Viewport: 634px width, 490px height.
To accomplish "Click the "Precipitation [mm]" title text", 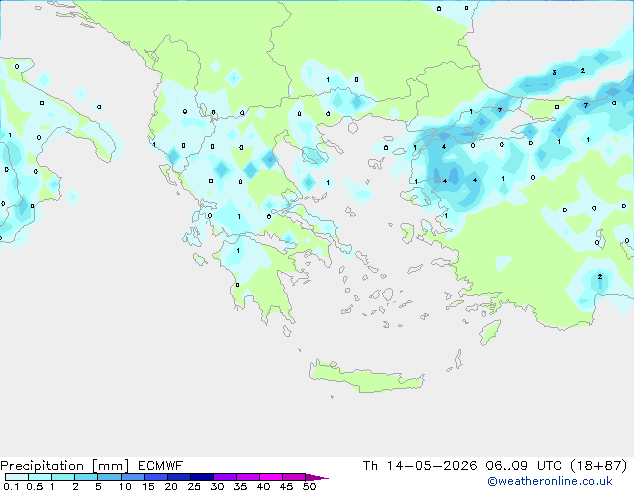I will tap(65, 466).
